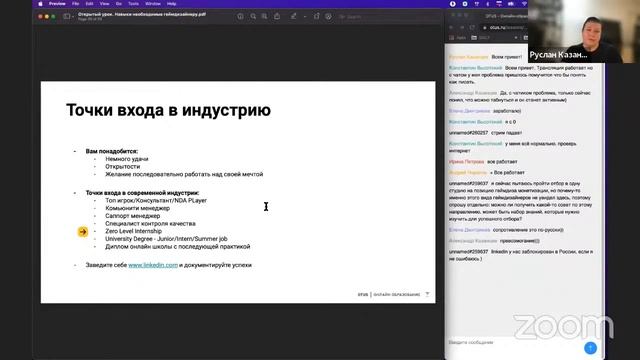Click the chat message 'я с 0'
The width and height of the screenshot is (640, 360).
point(510,122)
